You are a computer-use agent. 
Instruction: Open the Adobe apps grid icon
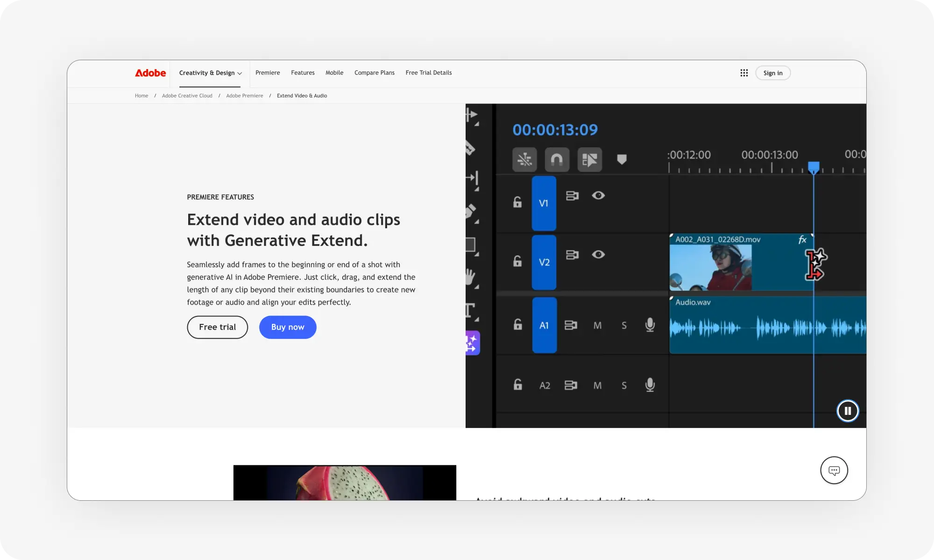click(x=744, y=73)
